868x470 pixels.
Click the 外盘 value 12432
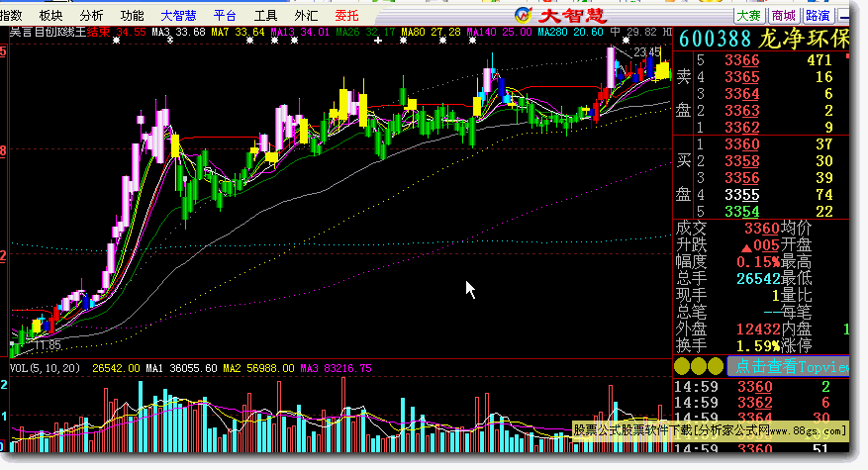pyautogui.click(x=758, y=329)
